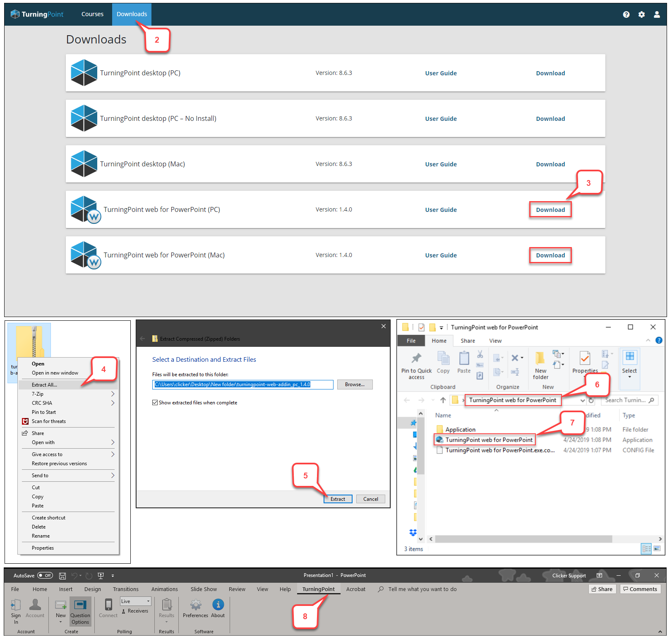Expand the Send to submenu
The image size is (672, 644).
pos(113,476)
